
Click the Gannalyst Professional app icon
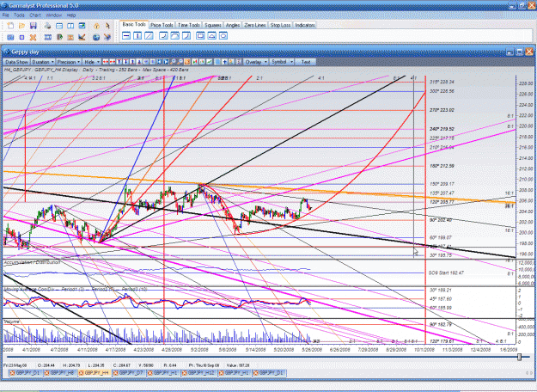coord(4,5)
